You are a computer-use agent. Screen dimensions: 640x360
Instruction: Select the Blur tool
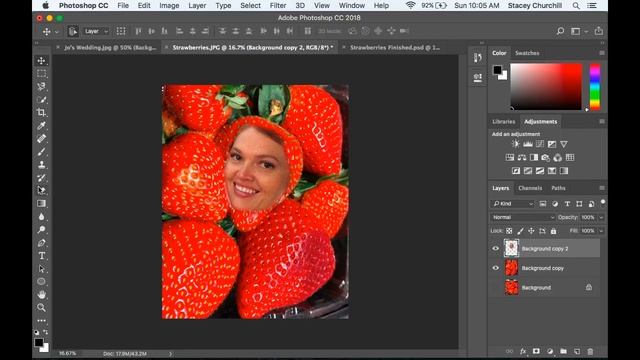coord(41,216)
